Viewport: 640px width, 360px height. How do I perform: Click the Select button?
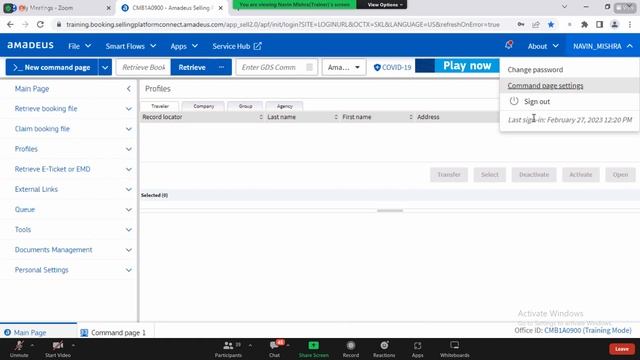(490, 175)
